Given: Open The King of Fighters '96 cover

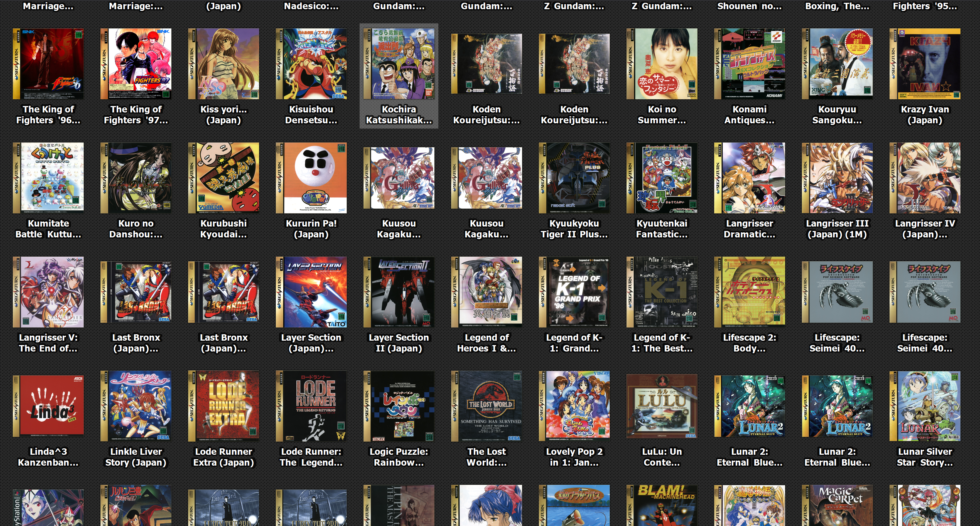Looking at the screenshot, I should [48, 63].
